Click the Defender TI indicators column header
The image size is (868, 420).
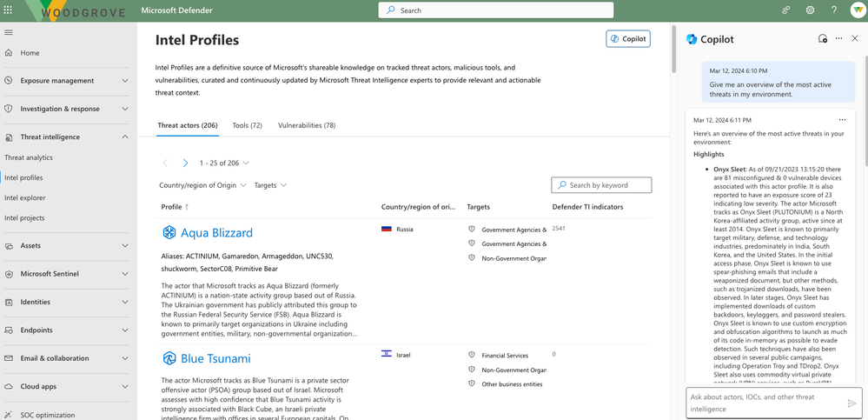pos(588,207)
